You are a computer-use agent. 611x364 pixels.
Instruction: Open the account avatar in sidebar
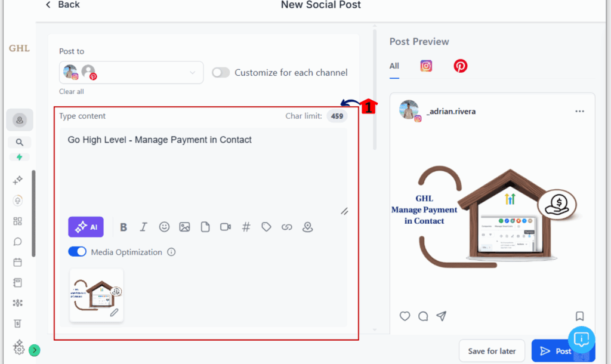[20, 120]
